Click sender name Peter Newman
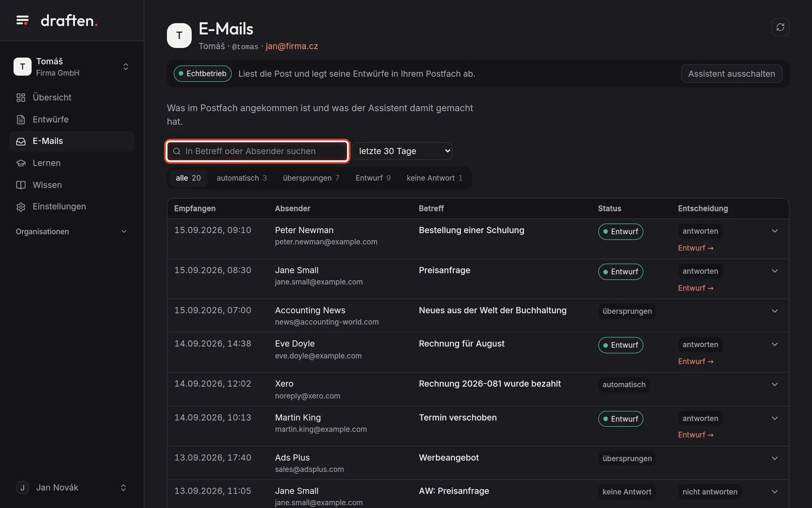The image size is (812, 508). (304, 230)
